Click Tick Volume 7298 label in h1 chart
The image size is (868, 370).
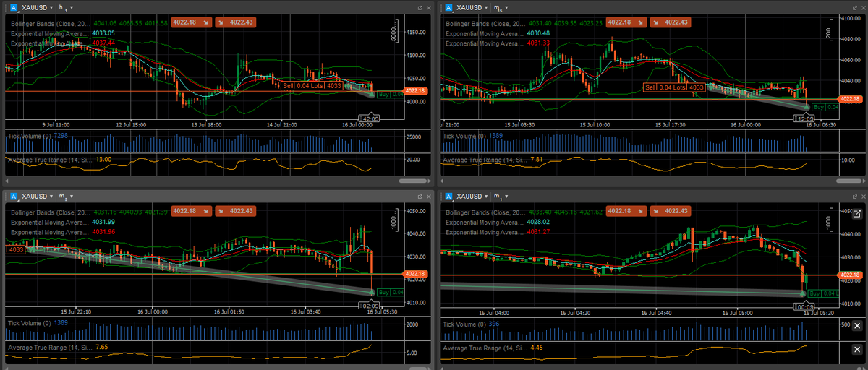click(x=38, y=136)
